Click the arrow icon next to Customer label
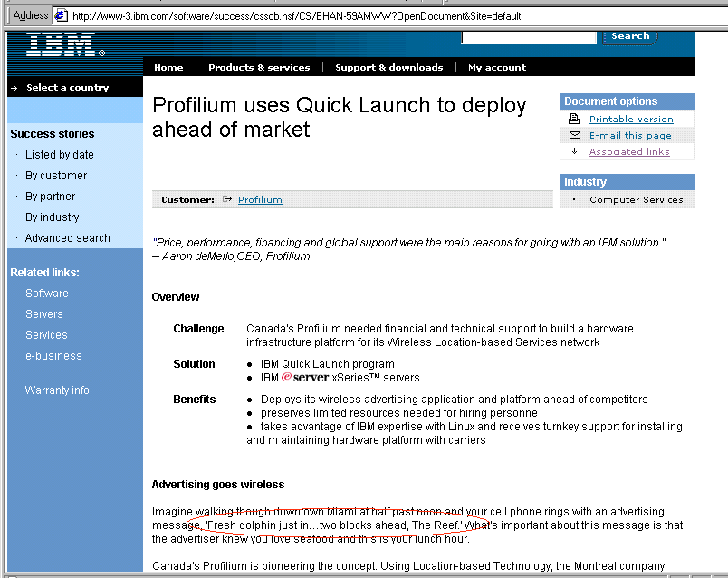Viewport: 728px width, 578px height. [x=227, y=199]
